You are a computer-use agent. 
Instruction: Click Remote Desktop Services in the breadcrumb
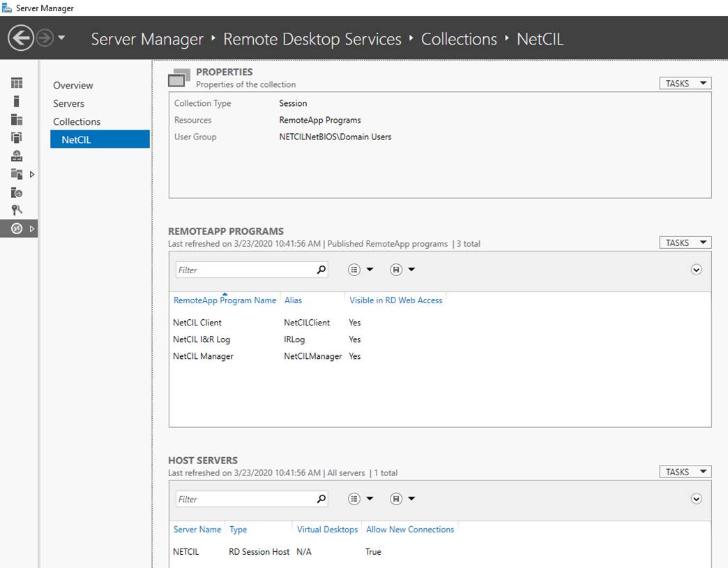click(x=312, y=39)
